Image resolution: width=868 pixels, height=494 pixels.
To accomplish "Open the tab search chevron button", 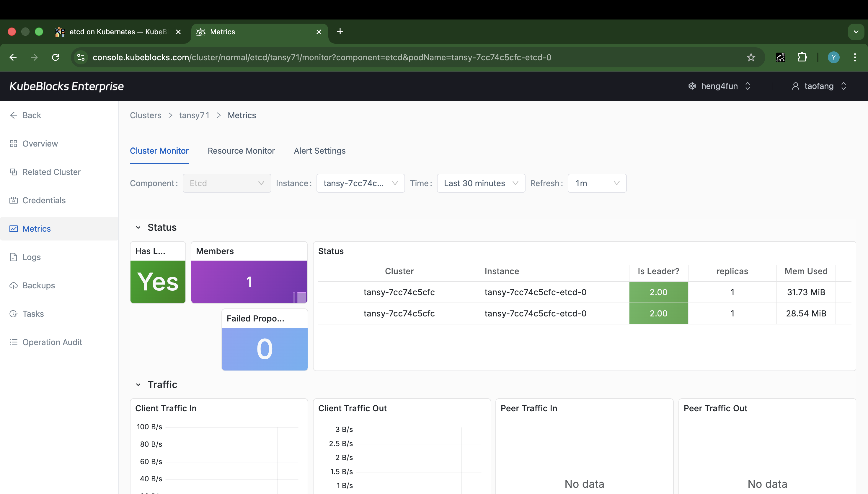I will click(x=856, y=32).
